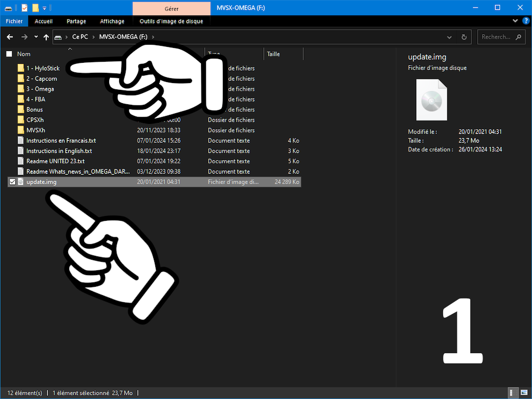Go back with the left arrow
The image size is (532, 399).
coord(10,37)
